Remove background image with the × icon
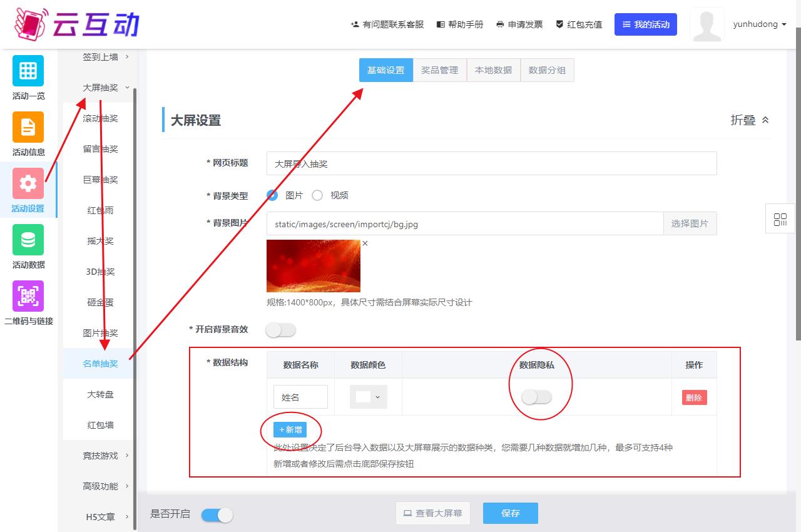Screen dimensions: 801x532 click(365, 243)
